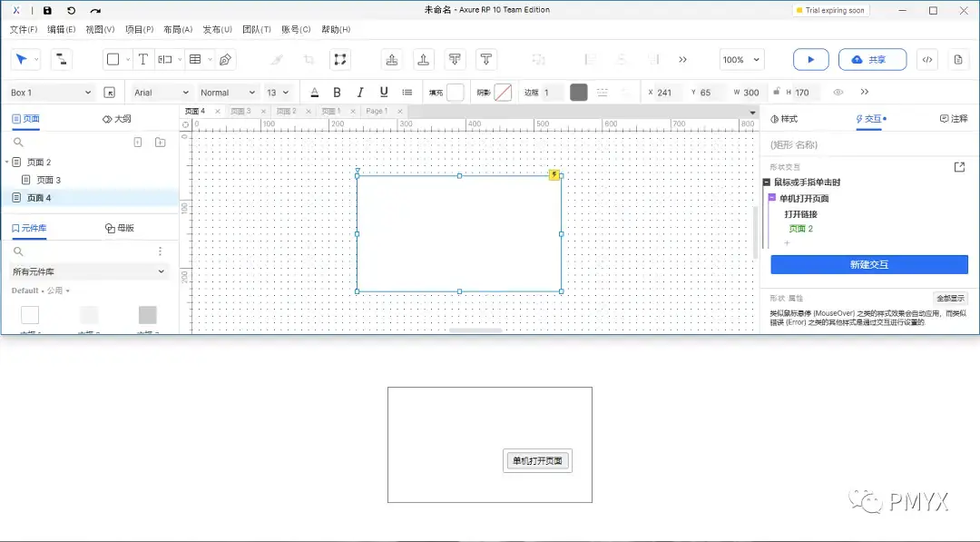This screenshot has width=980, height=542.
Task: Click the Add Page icon
Action: tap(138, 143)
